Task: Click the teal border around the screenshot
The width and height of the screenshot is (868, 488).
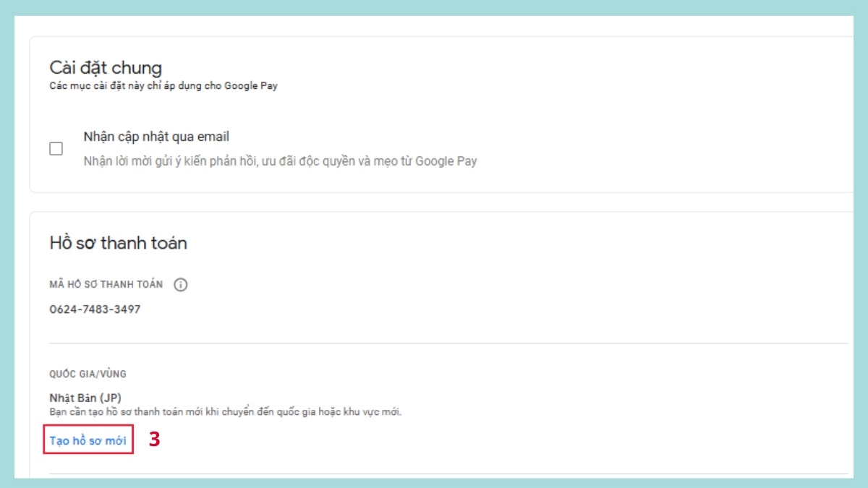Action: click(434, 7)
